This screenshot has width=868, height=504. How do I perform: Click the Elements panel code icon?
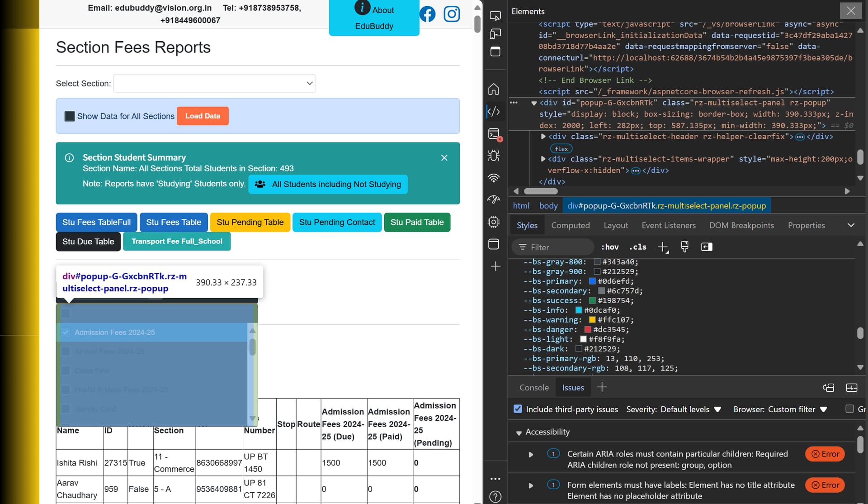pyautogui.click(x=494, y=111)
